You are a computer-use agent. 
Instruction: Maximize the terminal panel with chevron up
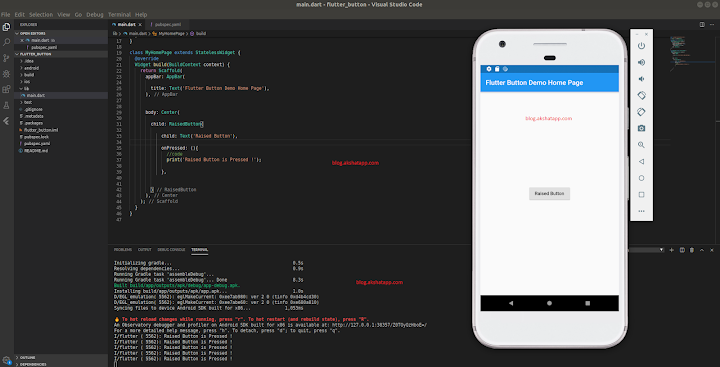[x=702, y=250]
